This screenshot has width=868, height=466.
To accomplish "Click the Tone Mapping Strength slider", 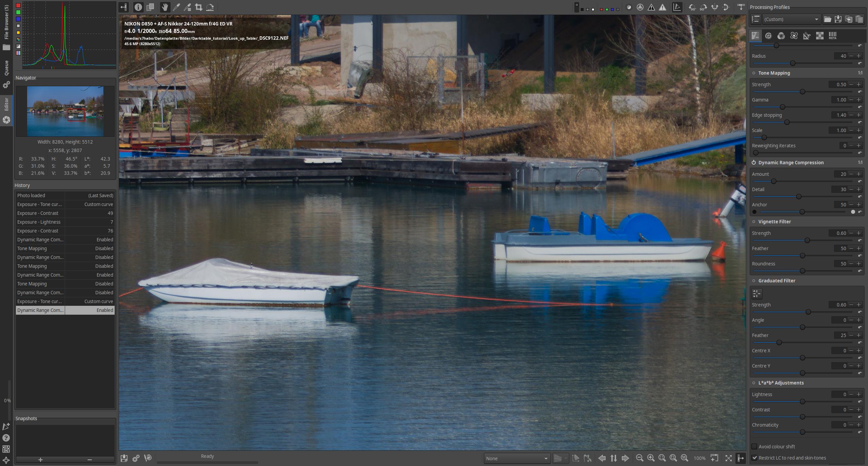I will pos(802,92).
